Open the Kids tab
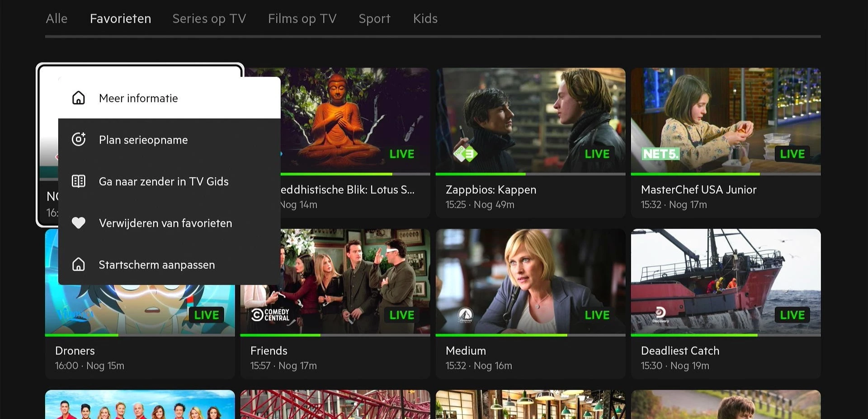Screen dimensions: 868x419 pyautogui.click(x=425, y=19)
